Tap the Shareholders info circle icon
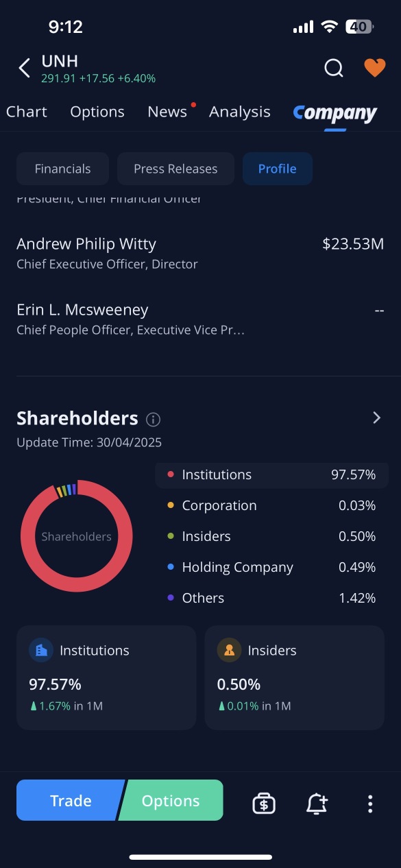 (154, 419)
